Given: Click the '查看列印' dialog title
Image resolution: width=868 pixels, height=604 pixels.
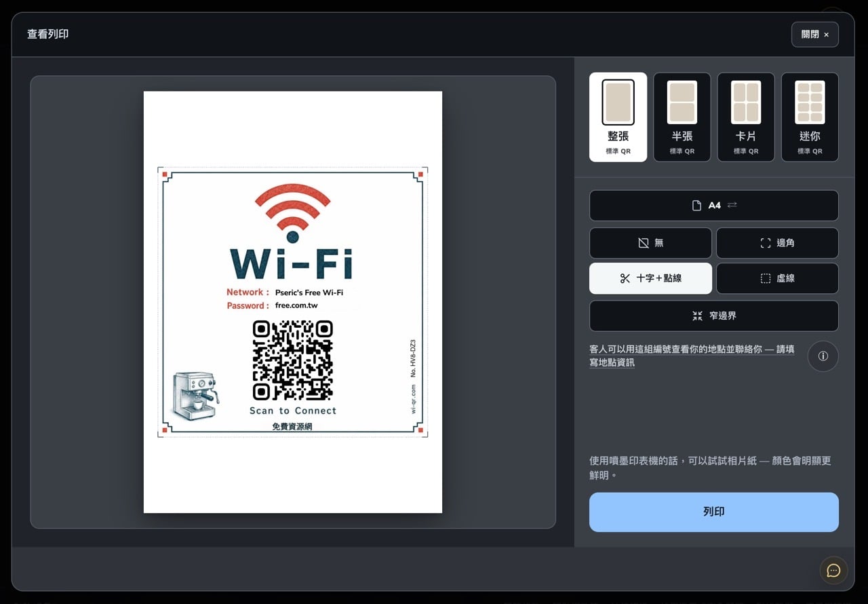Looking at the screenshot, I should pyautogui.click(x=47, y=34).
